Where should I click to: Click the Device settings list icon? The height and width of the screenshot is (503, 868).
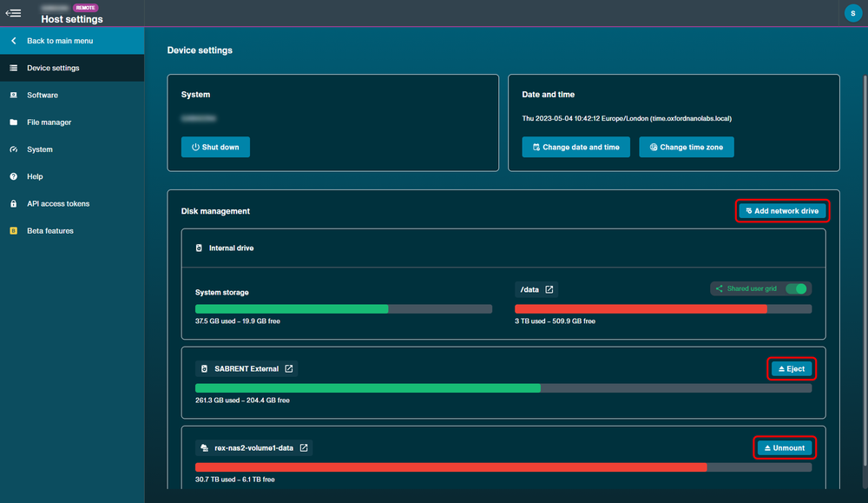click(x=13, y=68)
